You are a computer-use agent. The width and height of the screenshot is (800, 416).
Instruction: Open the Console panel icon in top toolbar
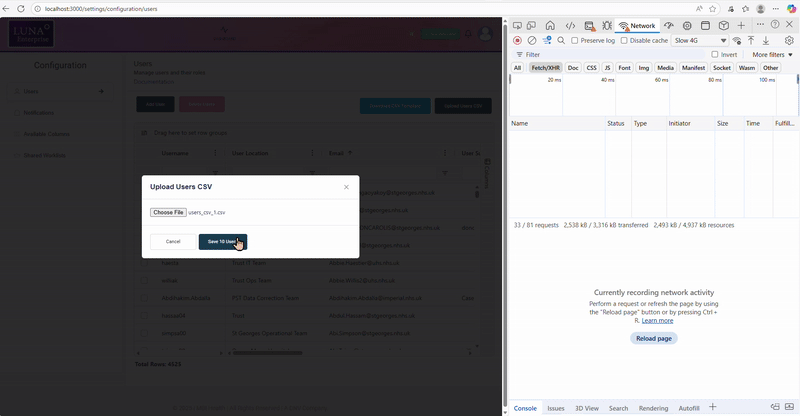point(590,26)
